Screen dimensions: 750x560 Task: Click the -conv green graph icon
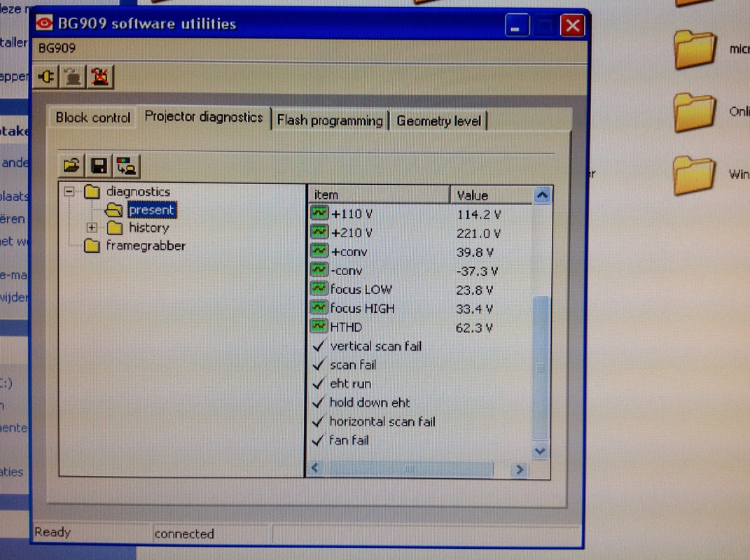point(319,269)
